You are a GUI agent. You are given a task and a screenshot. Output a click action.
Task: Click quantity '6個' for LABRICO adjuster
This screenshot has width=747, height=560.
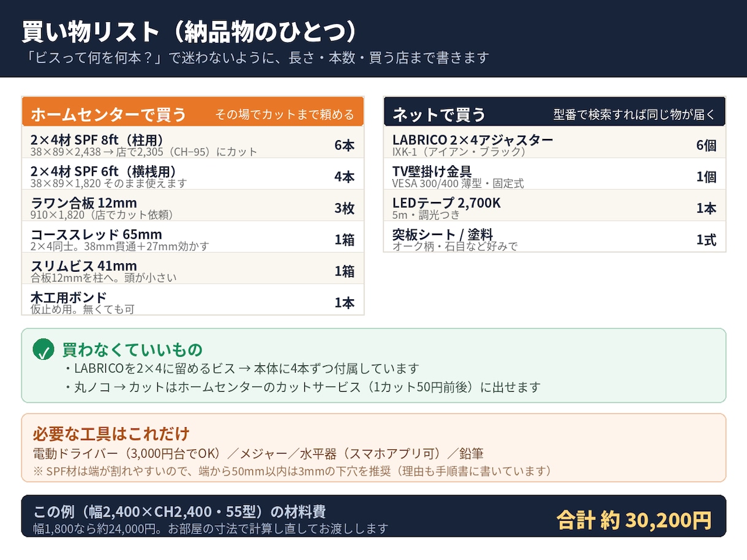[706, 146]
